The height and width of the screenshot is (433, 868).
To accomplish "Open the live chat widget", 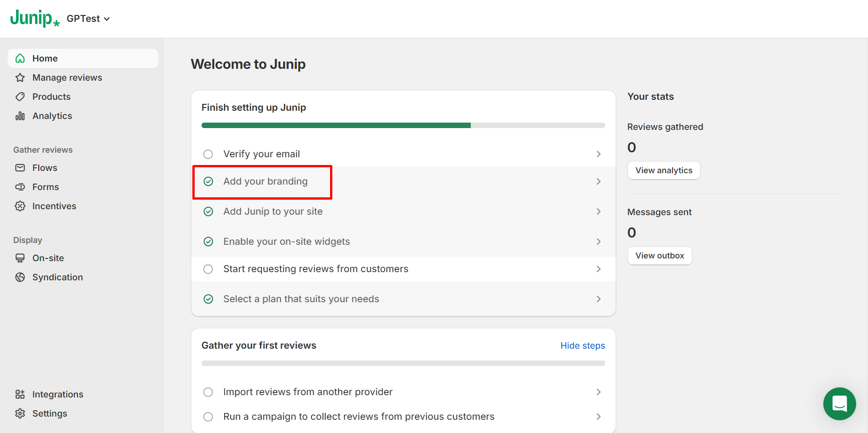I will click(839, 404).
